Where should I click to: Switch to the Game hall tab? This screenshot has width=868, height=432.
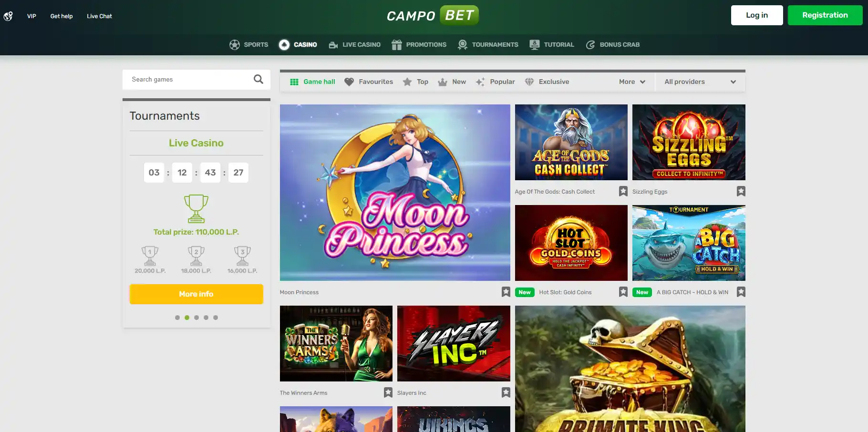tap(313, 82)
